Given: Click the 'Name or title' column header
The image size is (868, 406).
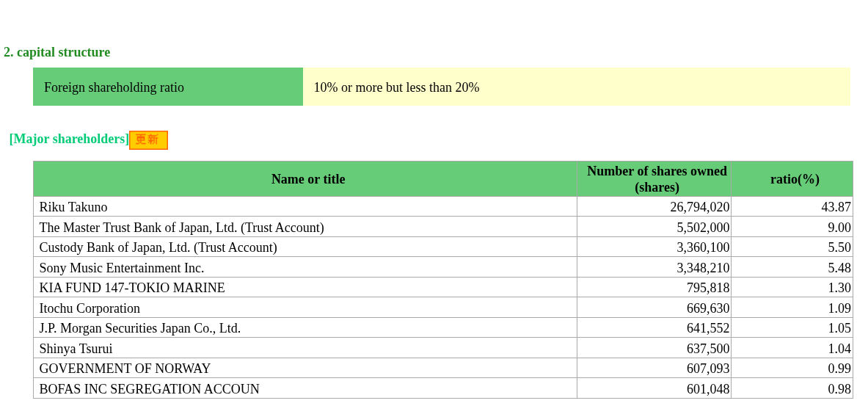Looking at the screenshot, I should (x=308, y=179).
